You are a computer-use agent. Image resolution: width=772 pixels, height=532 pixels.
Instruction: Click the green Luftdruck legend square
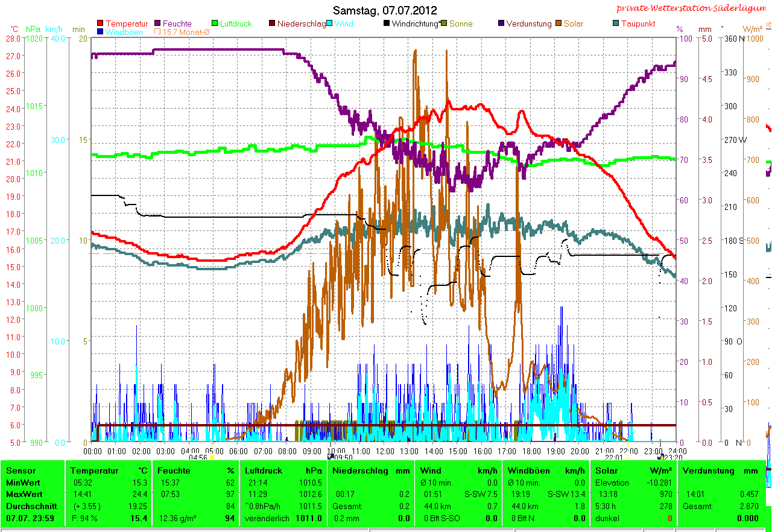(215, 24)
